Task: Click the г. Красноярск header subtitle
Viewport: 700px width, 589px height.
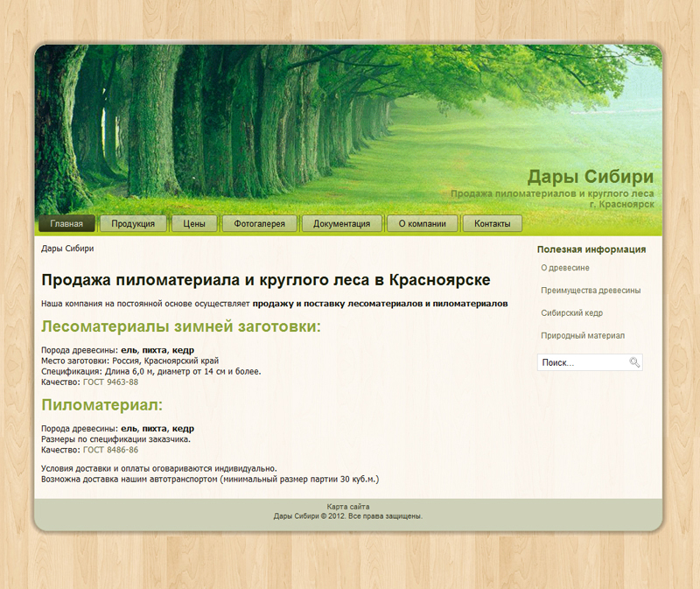Action: pos(622,205)
